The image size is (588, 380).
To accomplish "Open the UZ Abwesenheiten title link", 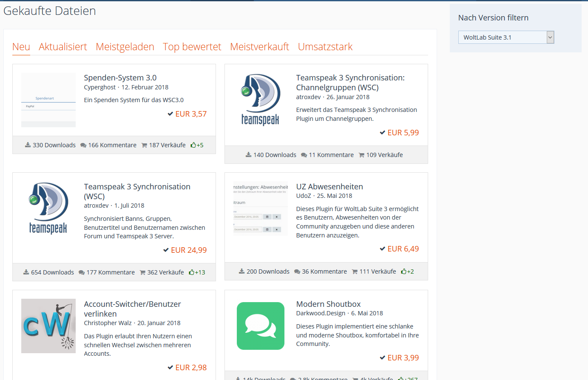I will (330, 186).
